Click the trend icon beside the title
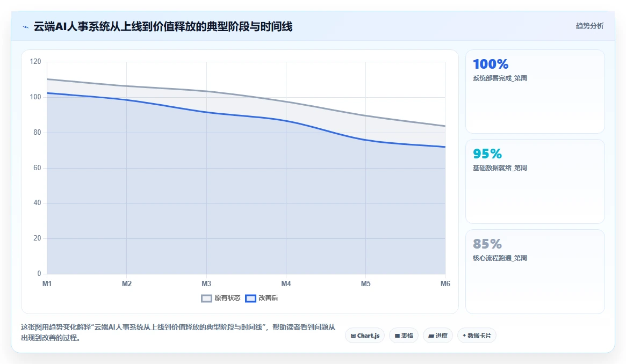 (26, 27)
